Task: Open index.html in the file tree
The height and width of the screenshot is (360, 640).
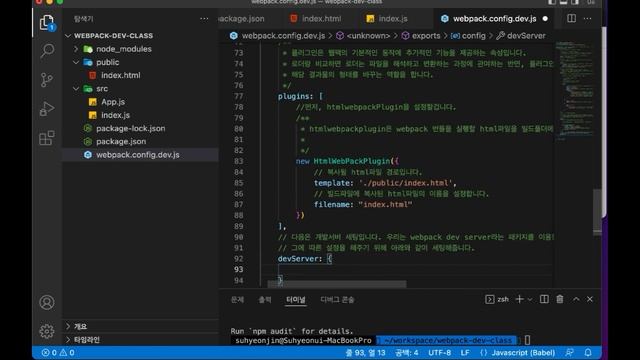Action: pyautogui.click(x=120, y=76)
